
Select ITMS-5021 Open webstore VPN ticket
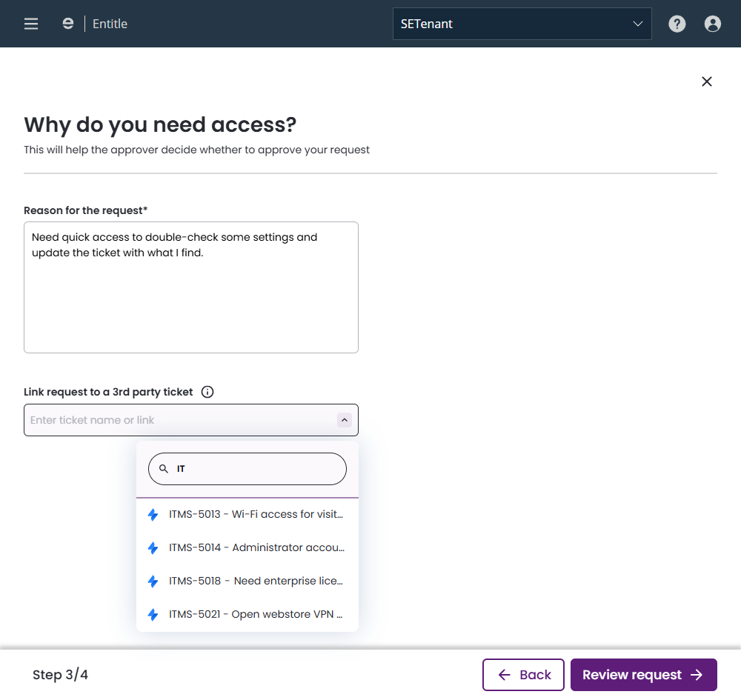point(247,615)
